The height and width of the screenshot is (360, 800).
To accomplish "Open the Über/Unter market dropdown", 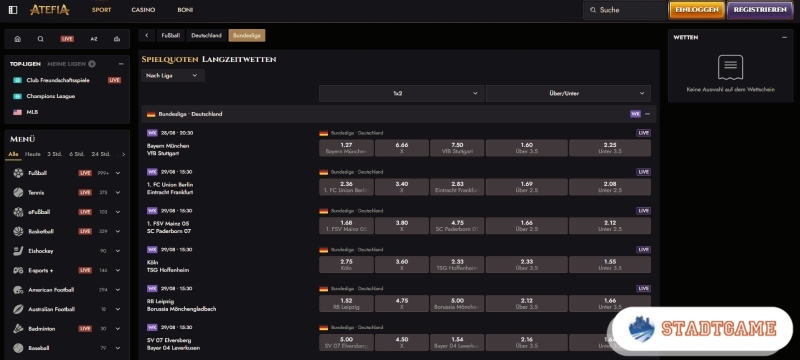I will point(568,93).
